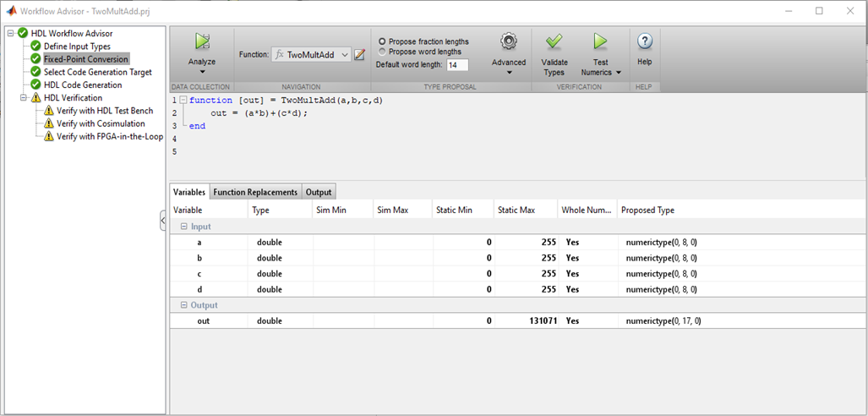Image resolution: width=868 pixels, height=416 pixels.
Task: Select Select Code Generation Target step
Action: pos(97,72)
